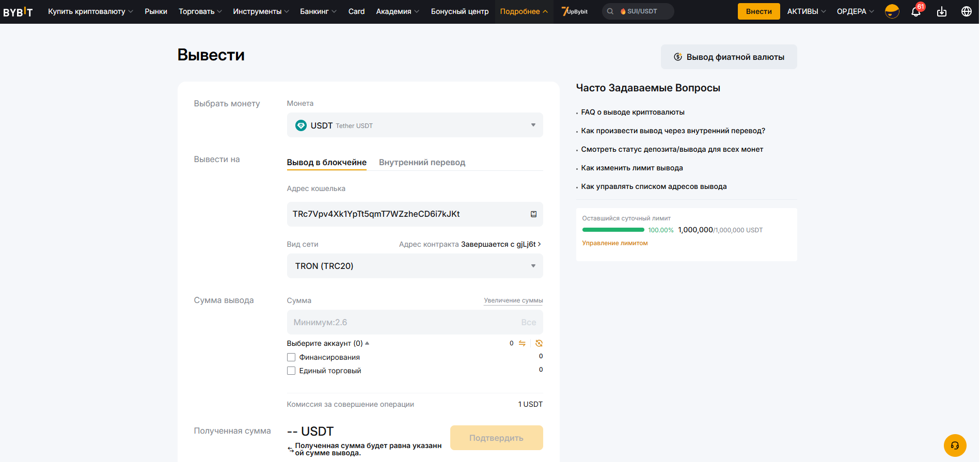Open the Торговать menu
This screenshot has width=980, height=462.
[x=200, y=11]
